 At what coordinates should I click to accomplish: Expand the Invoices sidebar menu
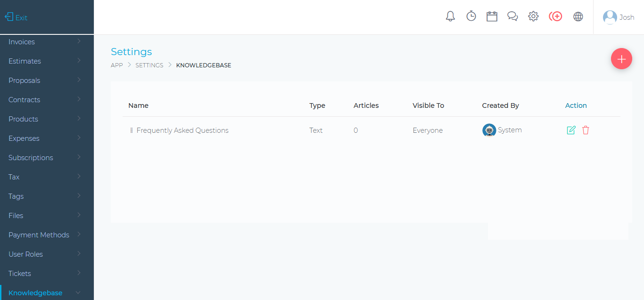point(45,42)
